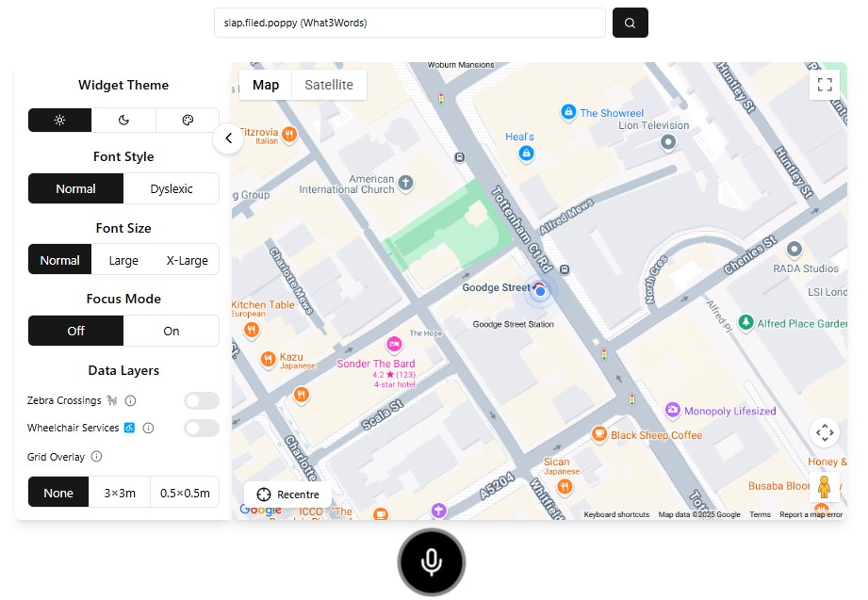Screen dimensions: 868x600
Task: Switch to Satellite map view
Action: click(329, 85)
